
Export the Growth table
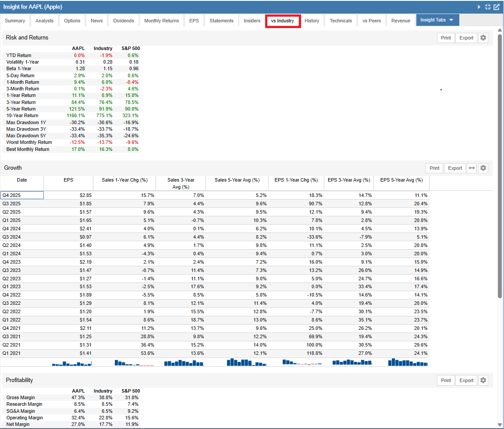(x=455, y=168)
